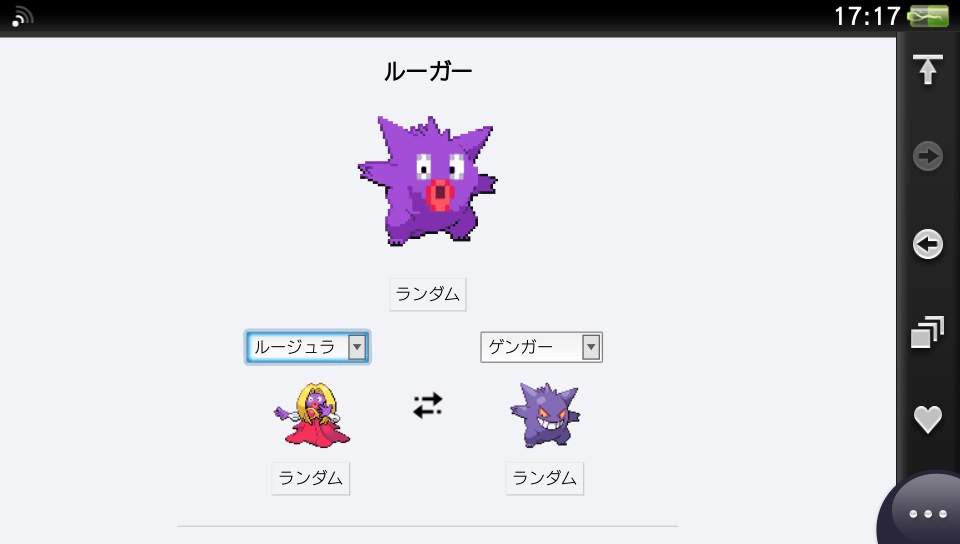This screenshot has height=544, width=960.
Task: Click the ルーガー title text
Action: coord(427,72)
